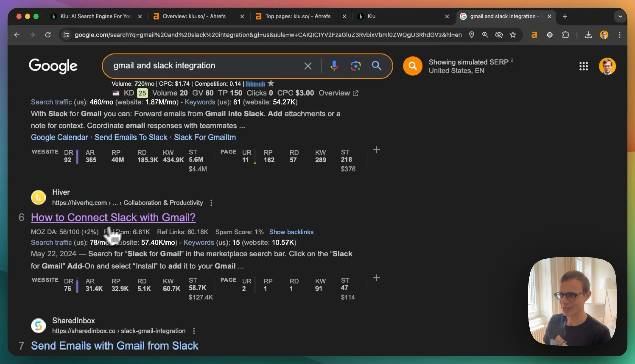Open more options for the SharedInbox result
Viewport: 635px width, 364px height.
[x=194, y=331]
